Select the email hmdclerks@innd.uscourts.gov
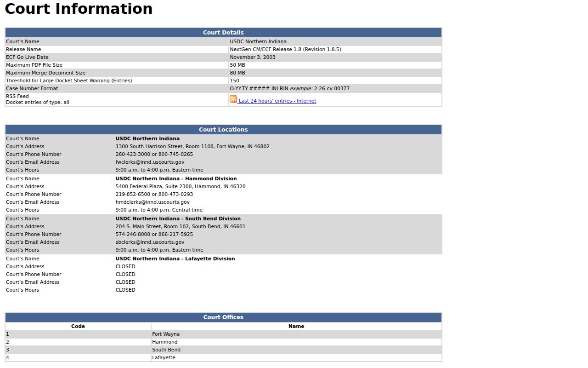588x368 pixels. coord(153,202)
